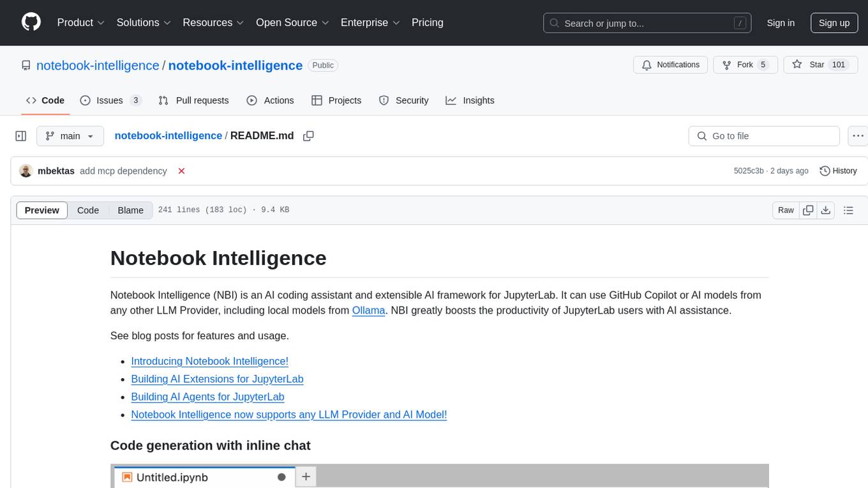Focus the Search or jump to field
Image resolution: width=868 pixels, height=488 pixels.
[648, 23]
